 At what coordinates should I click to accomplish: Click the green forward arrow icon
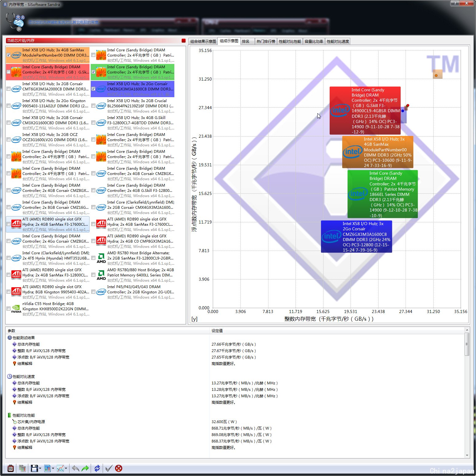click(x=85, y=468)
